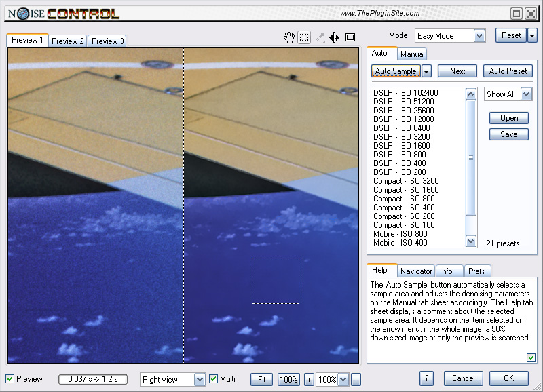The image size is (543, 392).
Task: Click the Auto Preset button
Action: (508, 71)
